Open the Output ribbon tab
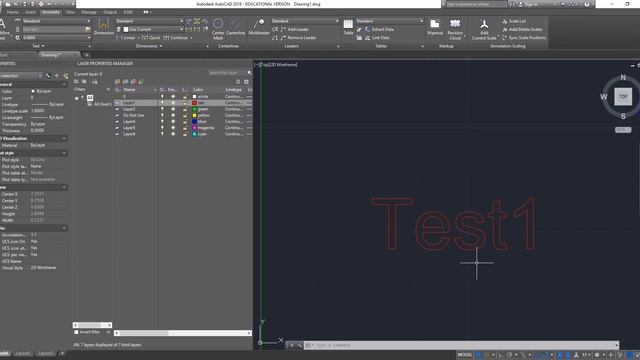This screenshot has height=360, width=640. (110, 12)
